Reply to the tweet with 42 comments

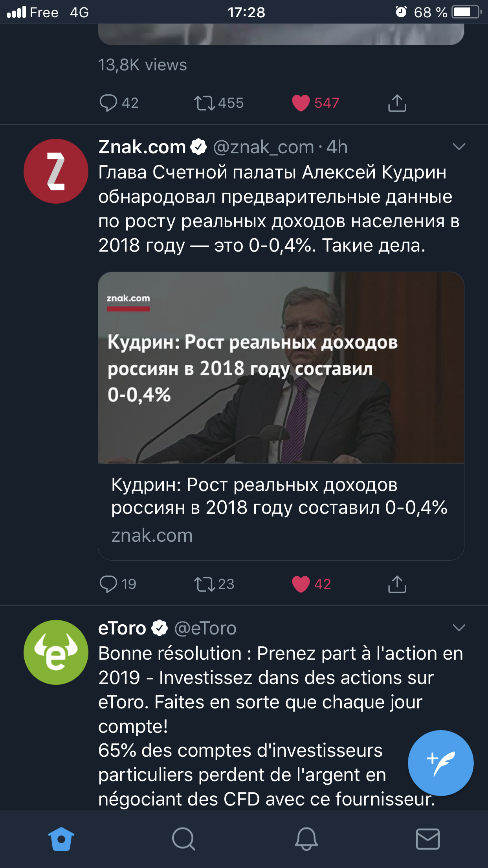point(108,103)
